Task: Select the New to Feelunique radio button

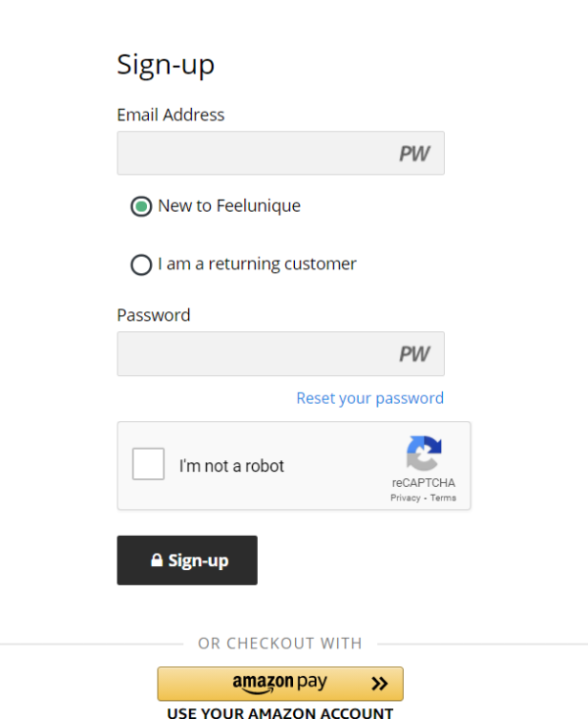Action: [x=141, y=207]
